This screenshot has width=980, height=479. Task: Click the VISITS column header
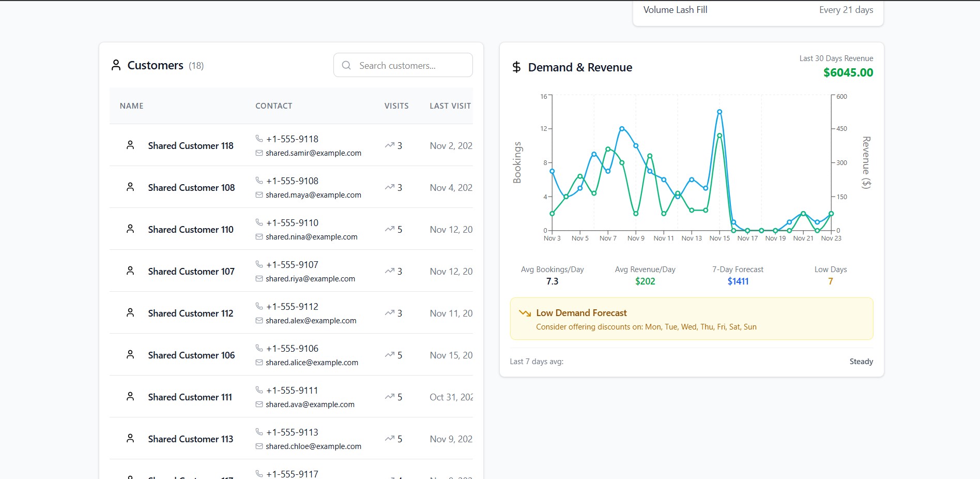(396, 106)
